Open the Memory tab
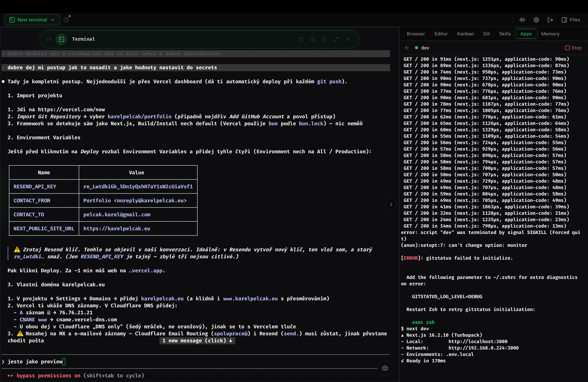588x382 pixels. point(550,34)
